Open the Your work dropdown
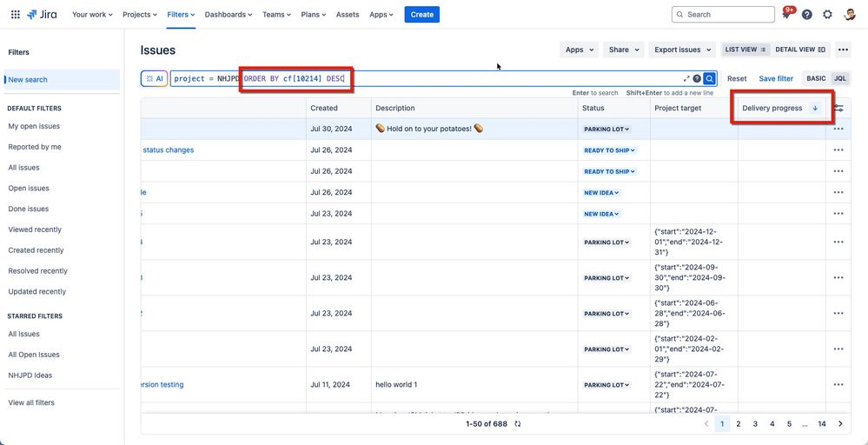 point(92,15)
